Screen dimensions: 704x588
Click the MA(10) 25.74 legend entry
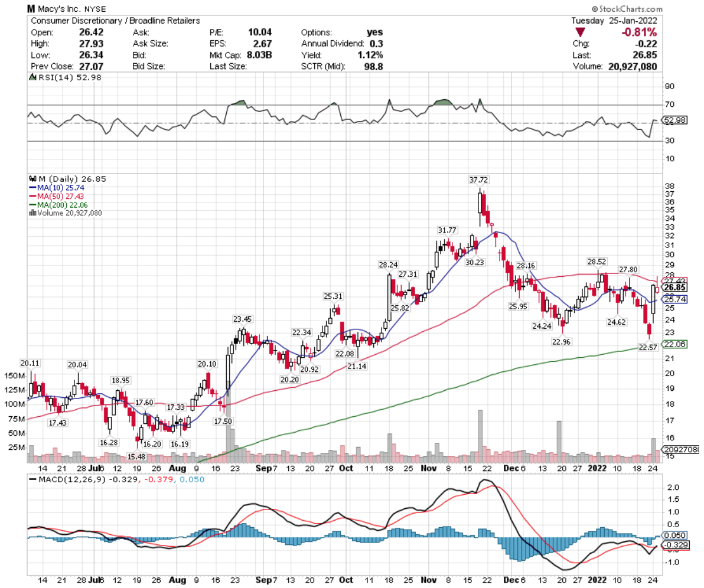61,188
